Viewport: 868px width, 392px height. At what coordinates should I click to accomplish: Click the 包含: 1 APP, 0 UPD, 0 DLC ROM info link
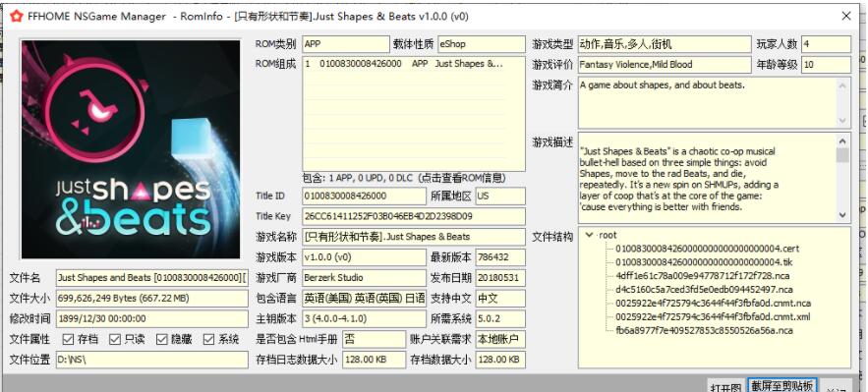(404, 178)
